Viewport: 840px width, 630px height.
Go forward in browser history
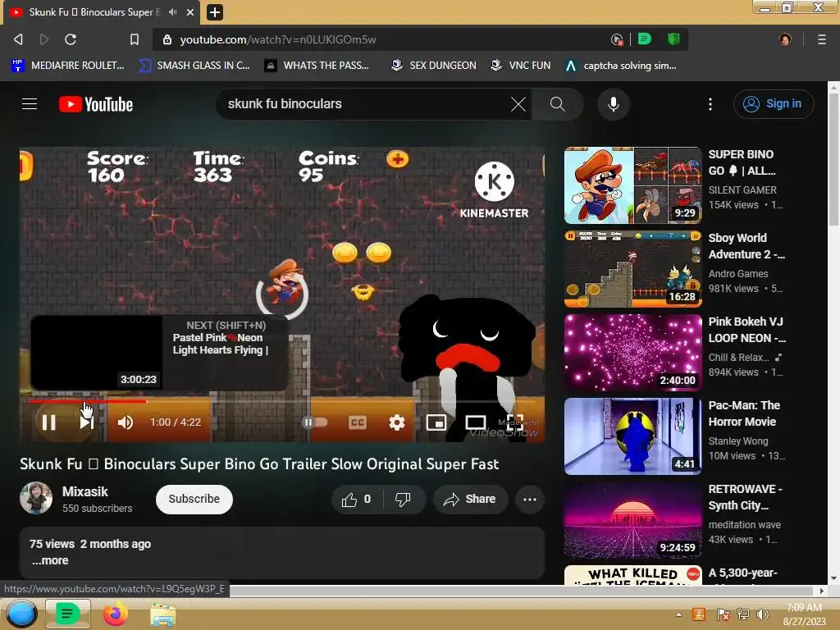tap(44, 39)
